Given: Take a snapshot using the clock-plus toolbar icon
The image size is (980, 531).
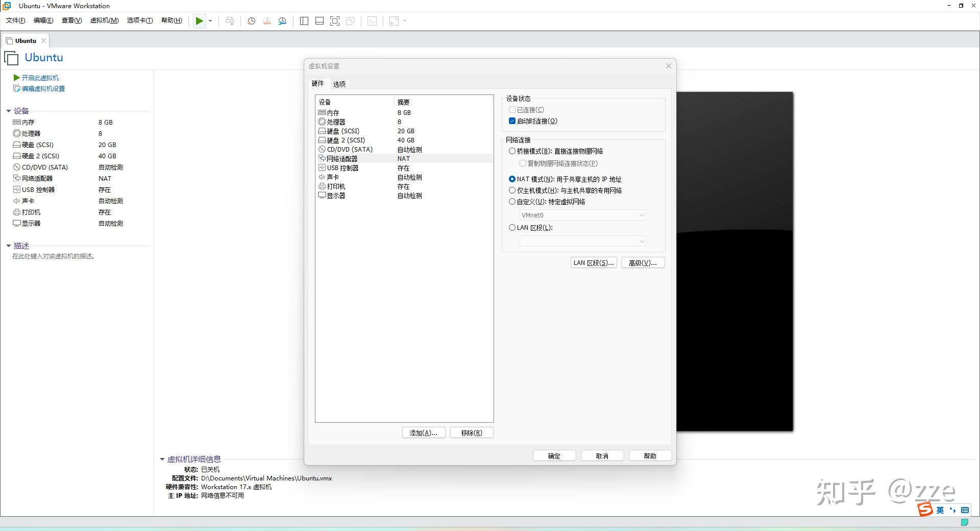Looking at the screenshot, I should coord(251,21).
